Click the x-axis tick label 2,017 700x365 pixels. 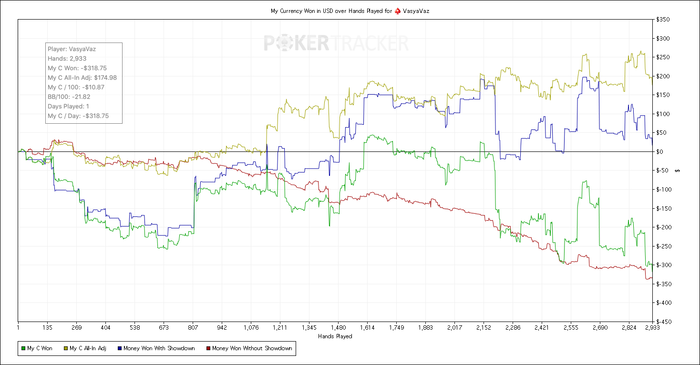coord(454,328)
